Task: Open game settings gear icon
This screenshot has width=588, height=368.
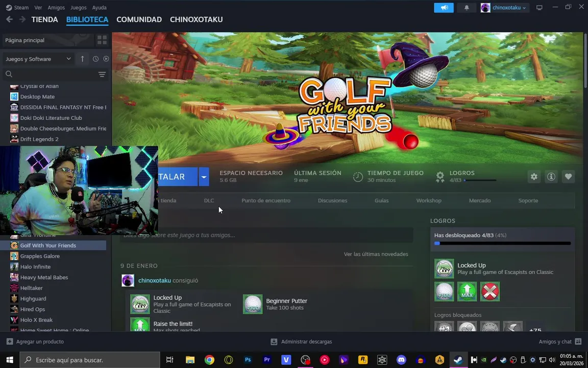Action: coord(534,176)
